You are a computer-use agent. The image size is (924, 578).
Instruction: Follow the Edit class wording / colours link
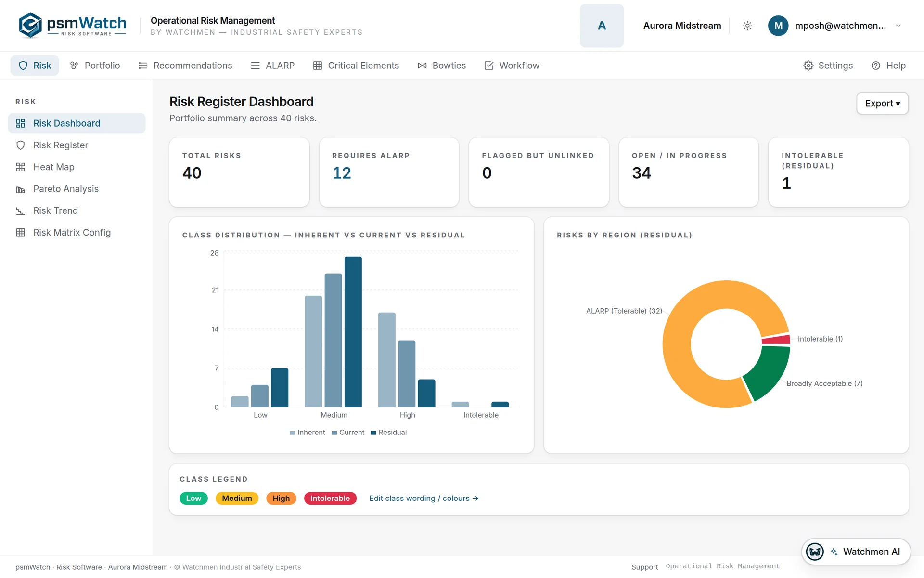tap(423, 498)
